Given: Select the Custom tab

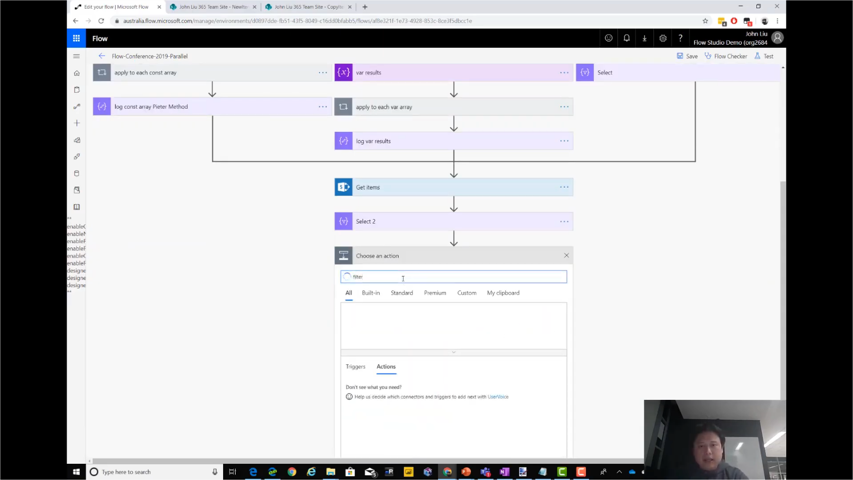Looking at the screenshot, I should 467,293.
